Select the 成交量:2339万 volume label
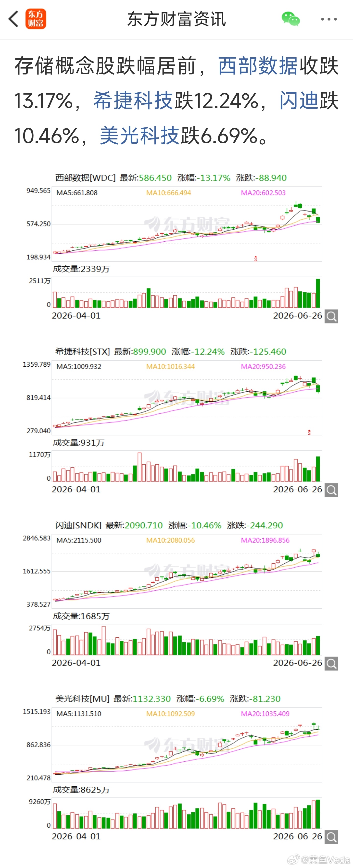Image resolution: width=353 pixels, height=868 pixels. [x=81, y=269]
